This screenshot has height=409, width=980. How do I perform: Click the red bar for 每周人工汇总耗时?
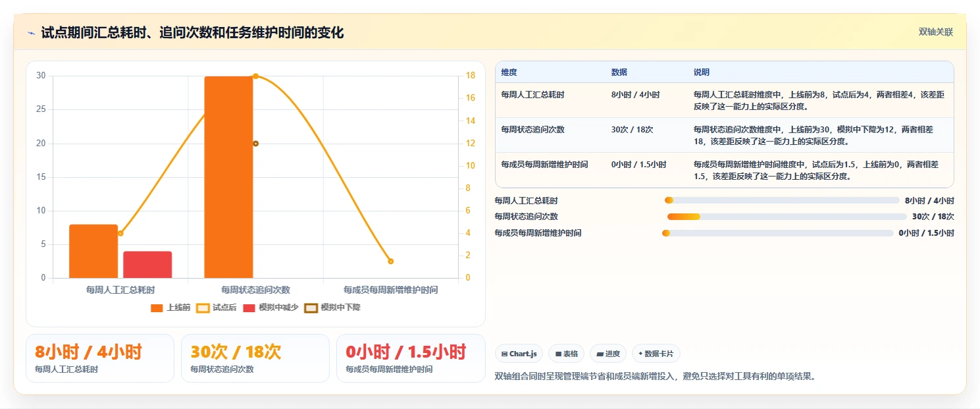point(147,264)
